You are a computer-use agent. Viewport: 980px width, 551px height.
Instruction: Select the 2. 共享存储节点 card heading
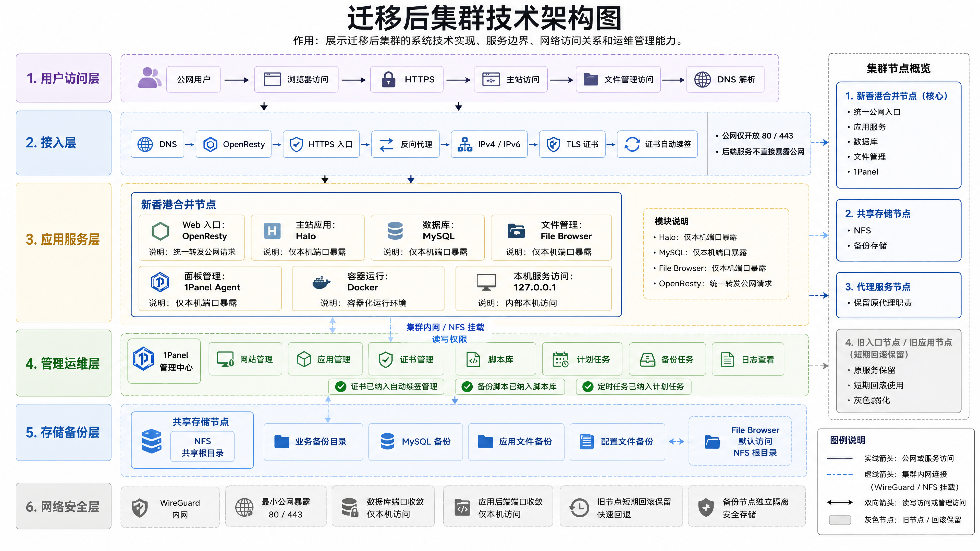coord(878,214)
